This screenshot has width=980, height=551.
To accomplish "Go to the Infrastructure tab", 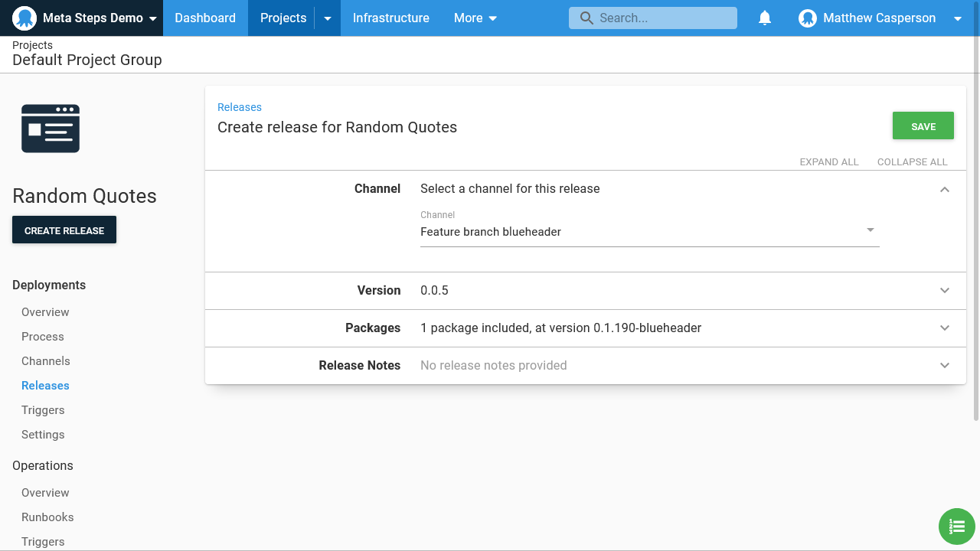I will 390,18.
